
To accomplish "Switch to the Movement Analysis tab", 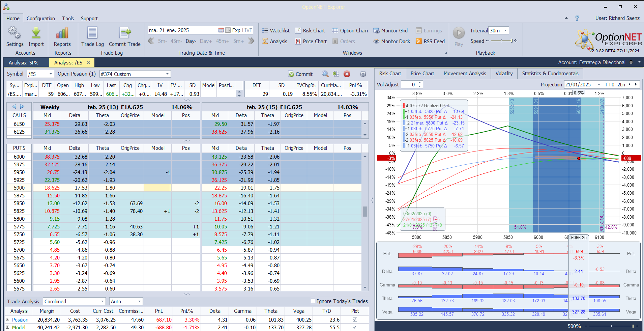I will click(x=465, y=74).
